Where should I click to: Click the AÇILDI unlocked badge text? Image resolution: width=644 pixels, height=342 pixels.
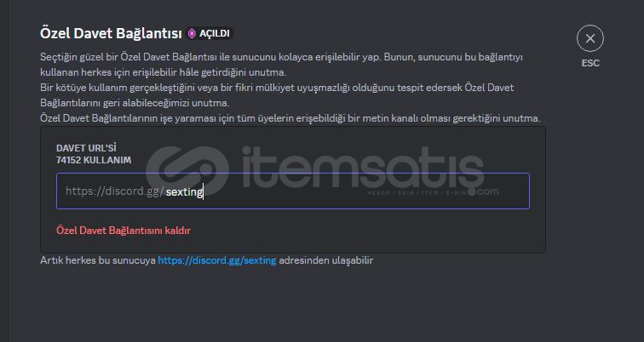tap(215, 34)
